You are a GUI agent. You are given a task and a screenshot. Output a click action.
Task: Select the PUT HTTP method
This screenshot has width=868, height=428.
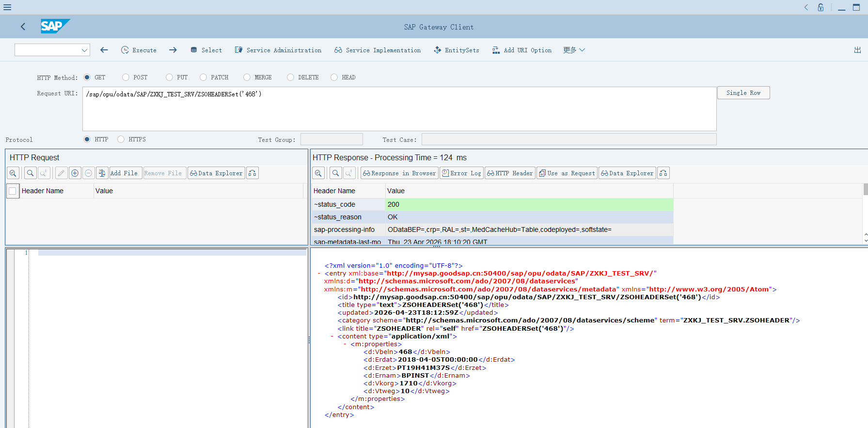click(169, 77)
